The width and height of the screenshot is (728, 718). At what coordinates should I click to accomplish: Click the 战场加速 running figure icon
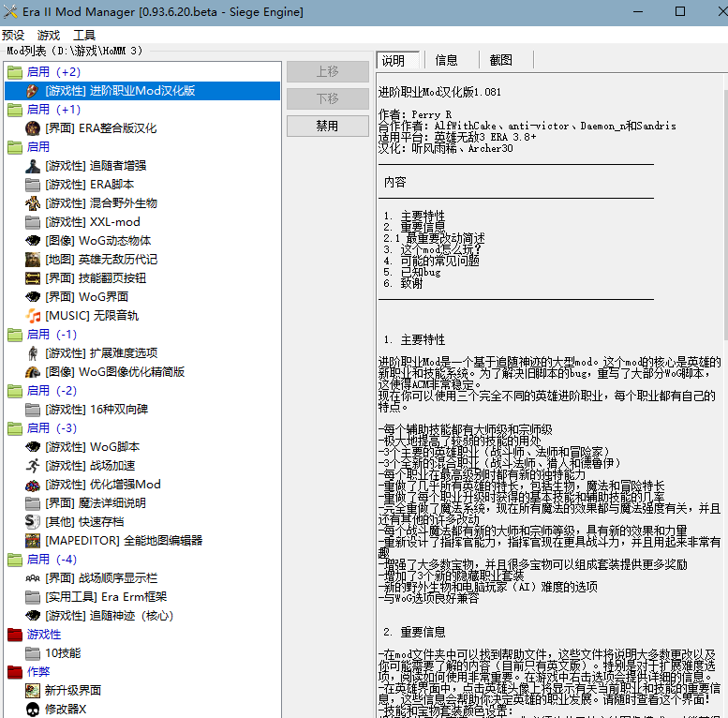(33, 466)
